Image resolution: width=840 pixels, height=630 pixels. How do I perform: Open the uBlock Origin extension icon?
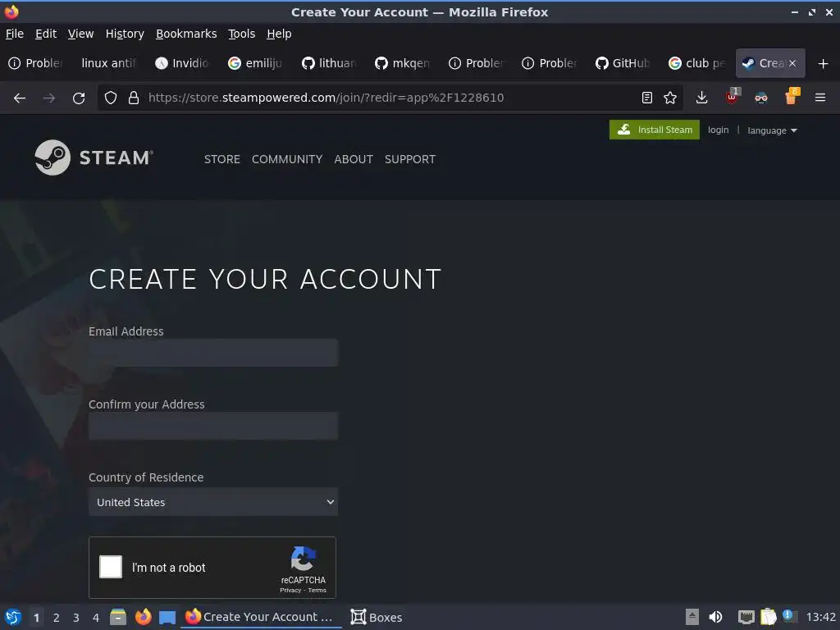pyautogui.click(x=732, y=97)
